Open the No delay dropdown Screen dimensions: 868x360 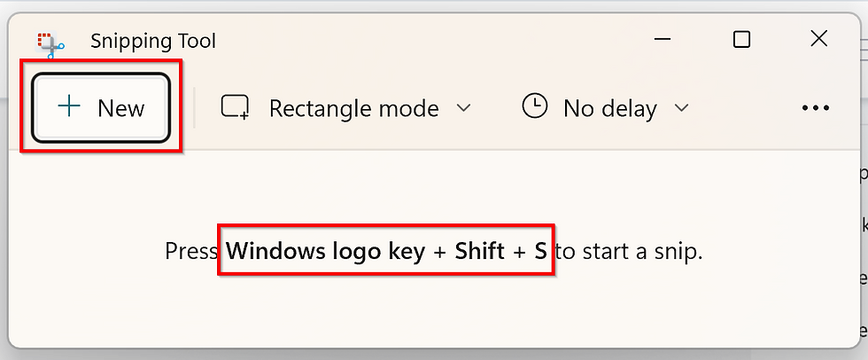(606, 108)
